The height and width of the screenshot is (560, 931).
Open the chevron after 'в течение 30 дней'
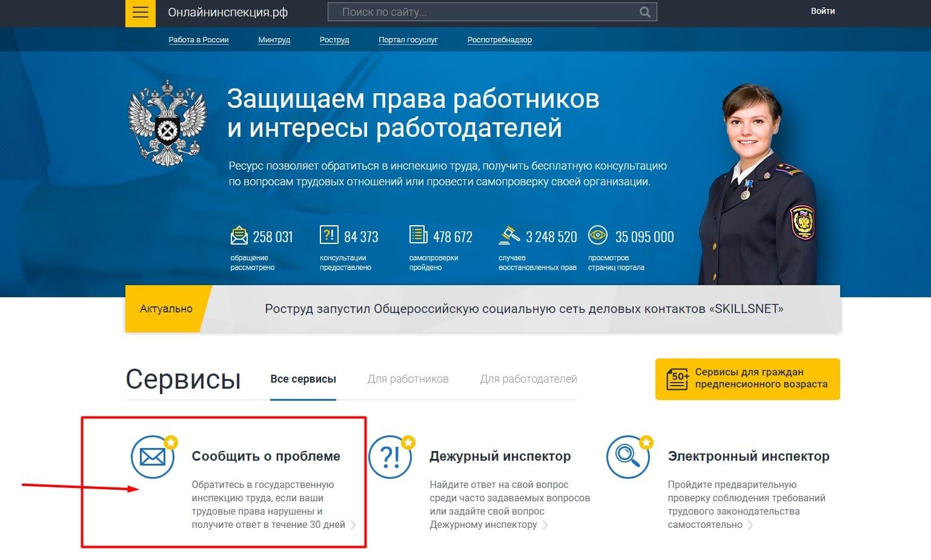coord(353,525)
